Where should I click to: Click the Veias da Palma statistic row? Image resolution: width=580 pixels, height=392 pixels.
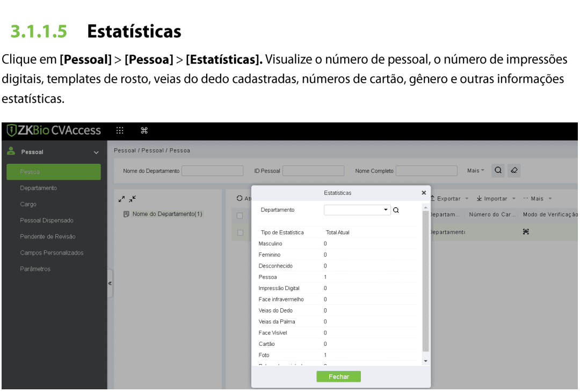coord(337,322)
